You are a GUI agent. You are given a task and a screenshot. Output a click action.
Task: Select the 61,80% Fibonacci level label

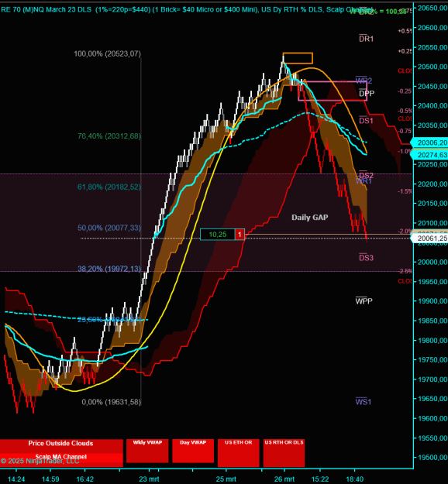click(x=109, y=187)
